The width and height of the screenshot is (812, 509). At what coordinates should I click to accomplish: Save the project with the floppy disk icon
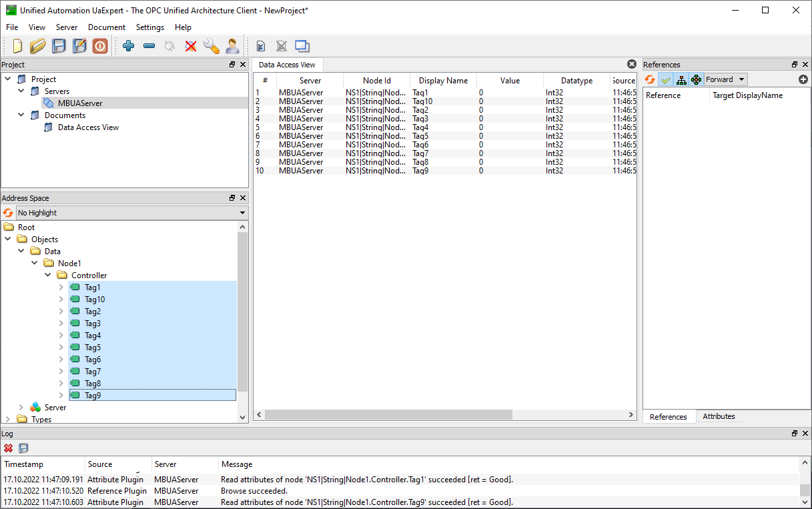point(59,46)
